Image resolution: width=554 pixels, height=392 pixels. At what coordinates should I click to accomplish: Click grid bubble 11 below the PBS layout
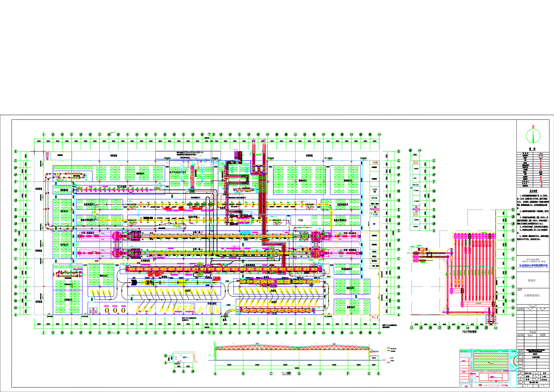(412, 328)
